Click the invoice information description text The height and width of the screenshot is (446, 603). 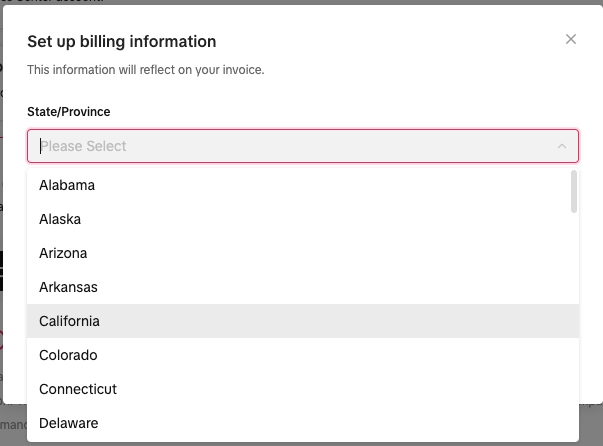145,70
